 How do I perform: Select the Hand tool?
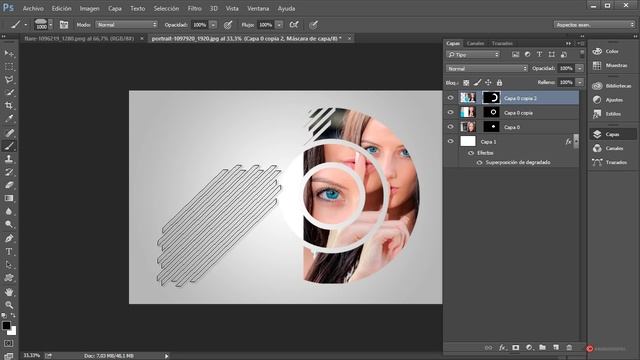pos(9,292)
